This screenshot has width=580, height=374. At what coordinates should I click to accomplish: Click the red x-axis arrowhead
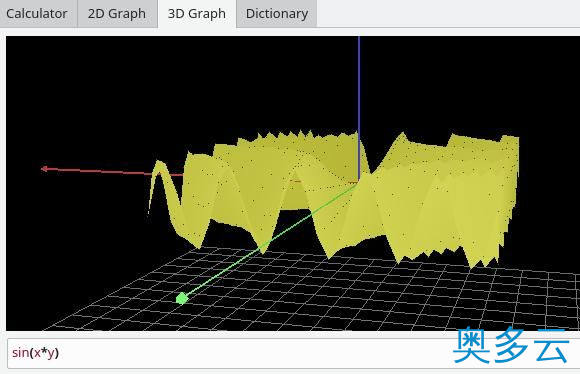[x=44, y=169]
